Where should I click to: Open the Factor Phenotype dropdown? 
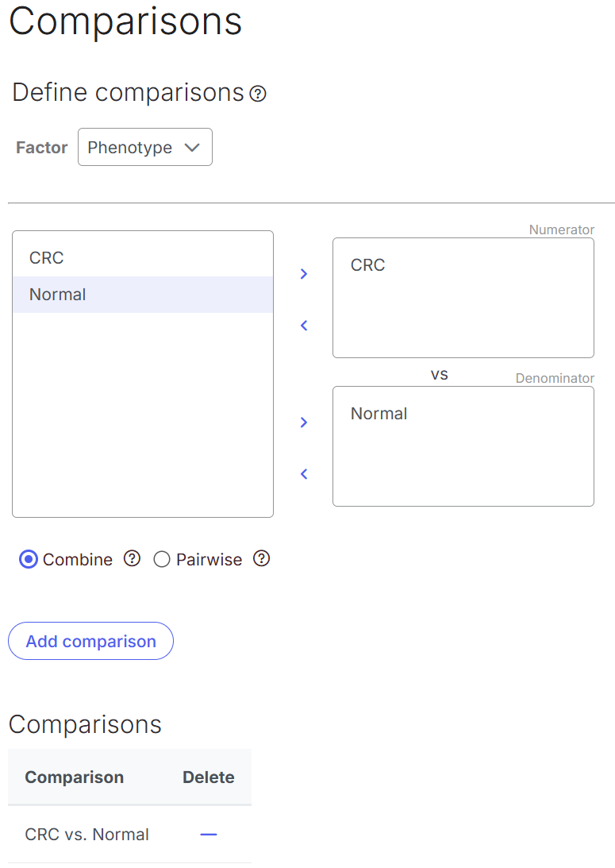click(145, 147)
